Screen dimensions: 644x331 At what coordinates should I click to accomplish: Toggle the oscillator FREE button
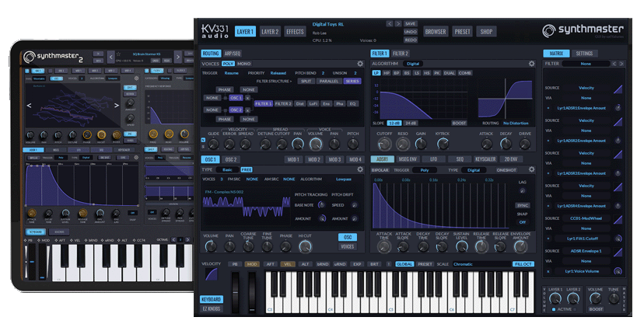[247, 170]
